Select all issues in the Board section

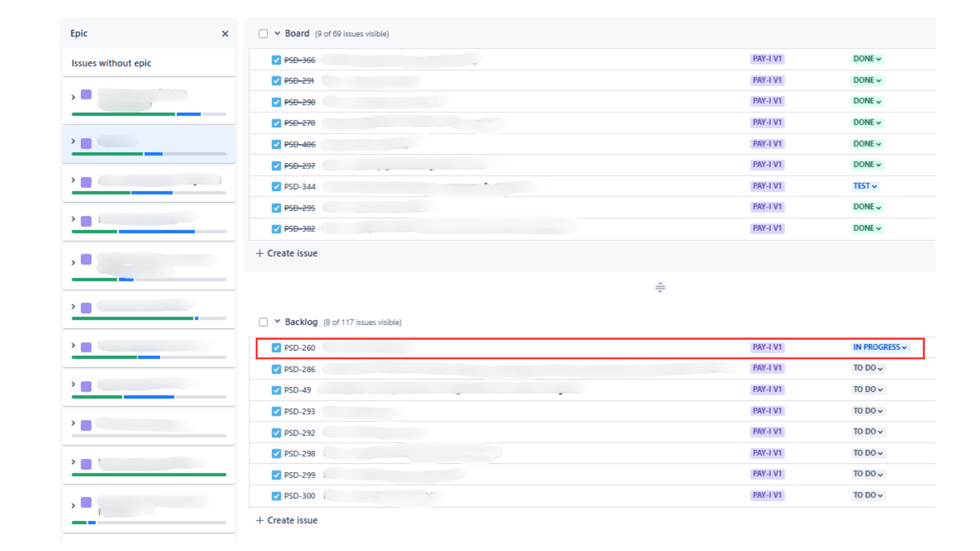click(x=263, y=34)
